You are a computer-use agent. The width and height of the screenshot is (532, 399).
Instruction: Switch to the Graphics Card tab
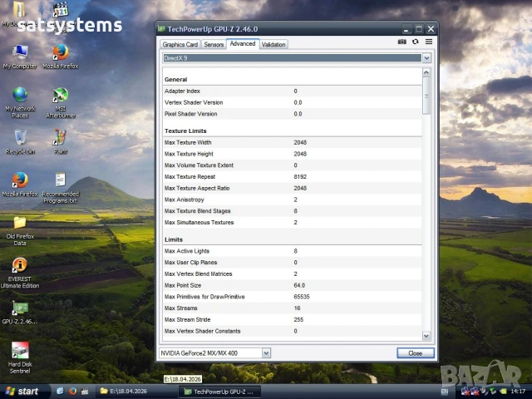180,44
